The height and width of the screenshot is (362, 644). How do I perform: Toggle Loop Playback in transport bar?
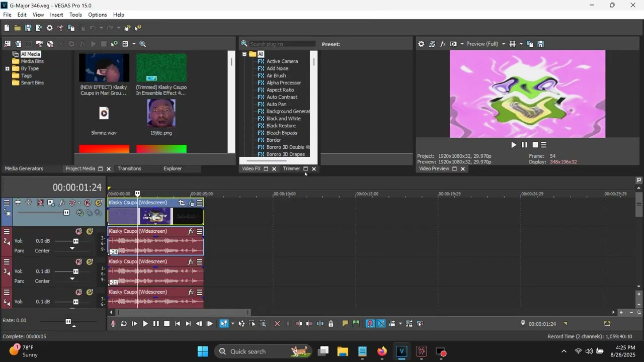[124, 324]
